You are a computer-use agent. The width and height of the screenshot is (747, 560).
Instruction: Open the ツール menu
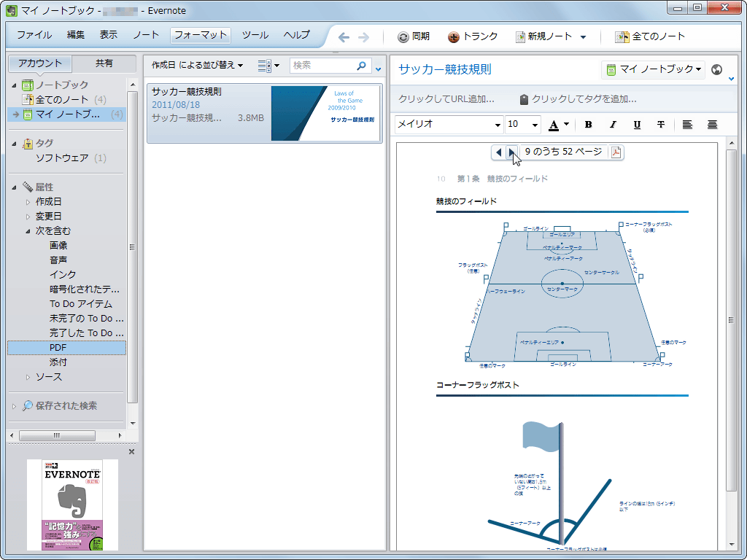[255, 35]
